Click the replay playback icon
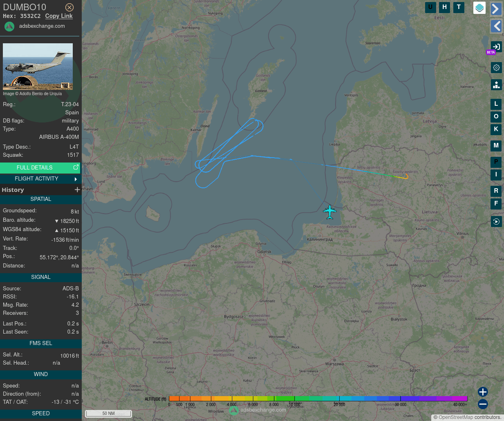This screenshot has width=504, height=421. tap(496, 222)
